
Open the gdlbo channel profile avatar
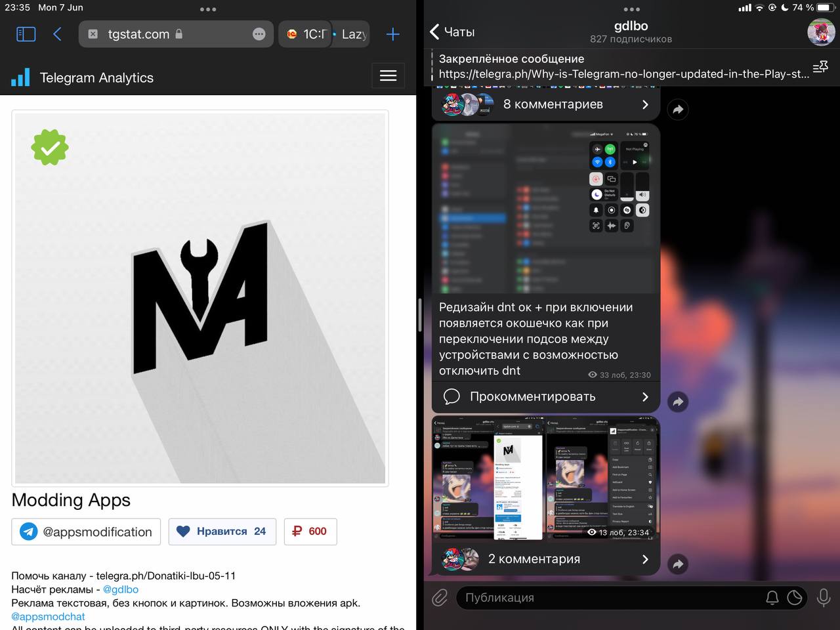pos(821,31)
